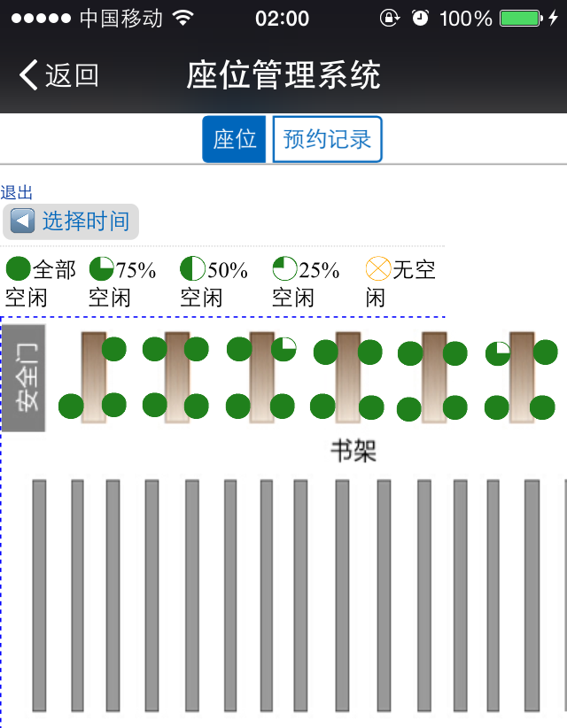Click the 50% 空闲 half-filled legend icon
Image resolution: width=567 pixels, height=728 pixels.
[192, 269]
